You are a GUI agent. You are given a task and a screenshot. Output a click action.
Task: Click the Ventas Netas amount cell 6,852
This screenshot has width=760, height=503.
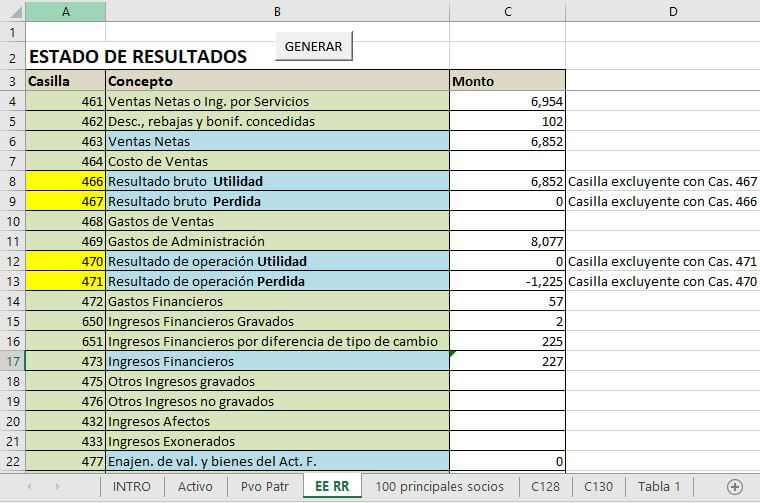(507, 141)
